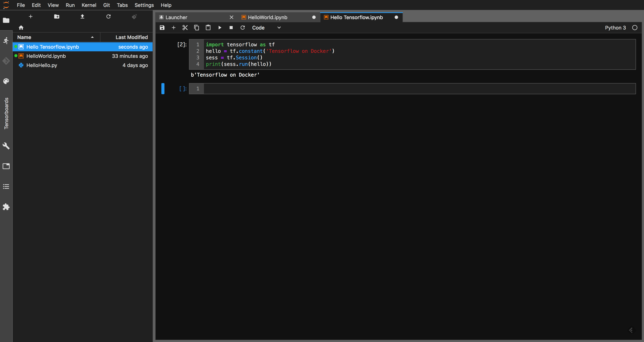The width and height of the screenshot is (644, 342).
Task: Insert a cell below with plus icon
Action: click(173, 28)
